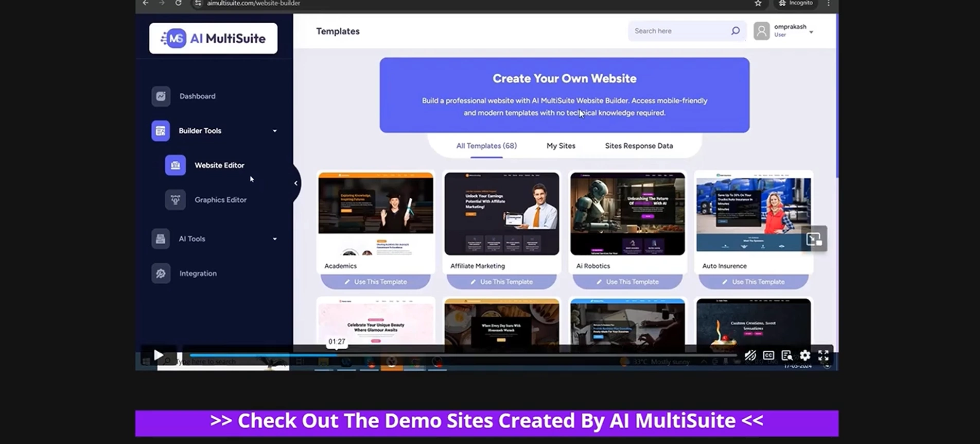The height and width of the screenshot is (444, 980).
Task: Click the Graphics Editor label
Action: coord(220,200)
